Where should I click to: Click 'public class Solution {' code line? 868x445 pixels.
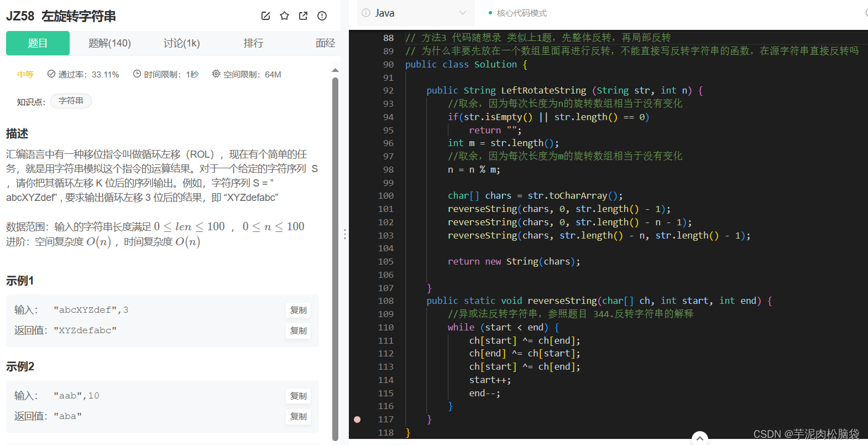tap(466, 64)
